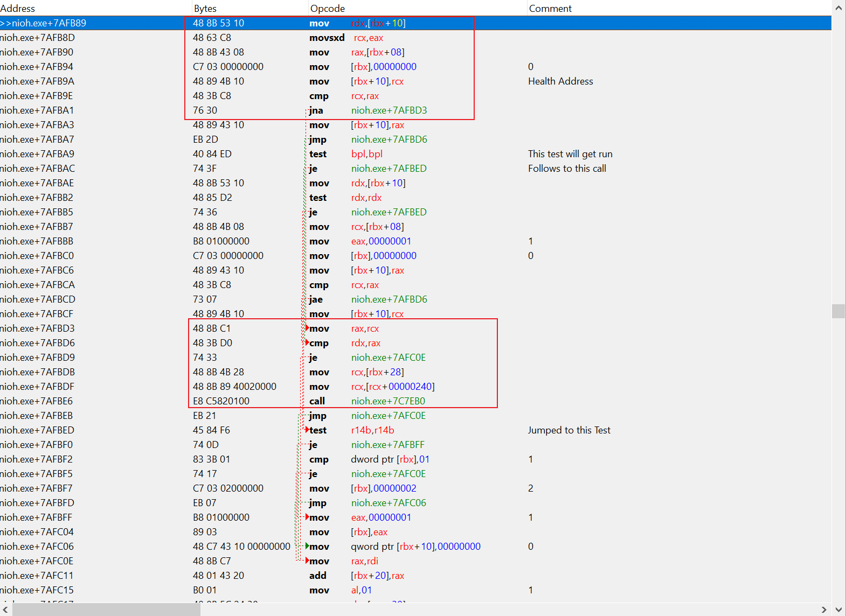This screenshot has width=846, height=616.
Task: Click address nioh.exe+7AFBF7 in the list
Action: click(x=37, y=488)
